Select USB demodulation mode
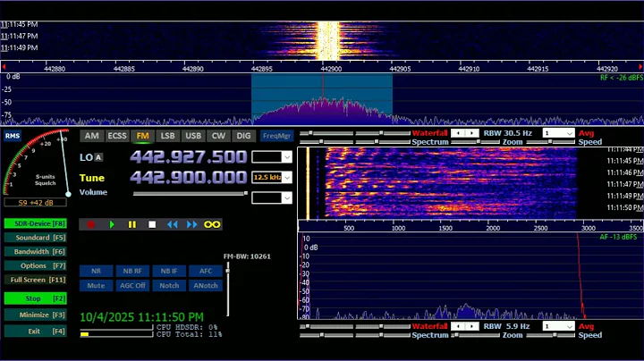The height and width of the screenshot is (361, 644). point(193,136)
